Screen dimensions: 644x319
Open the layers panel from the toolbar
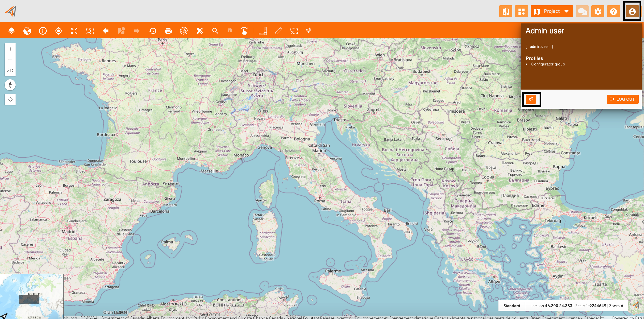(12, 31)
